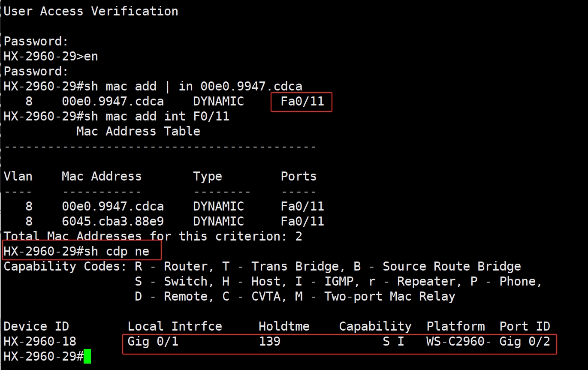Select the "sh mac add | in 00e0.9947.cdca" command
588x370 pixels.
[x=192, y=86]
